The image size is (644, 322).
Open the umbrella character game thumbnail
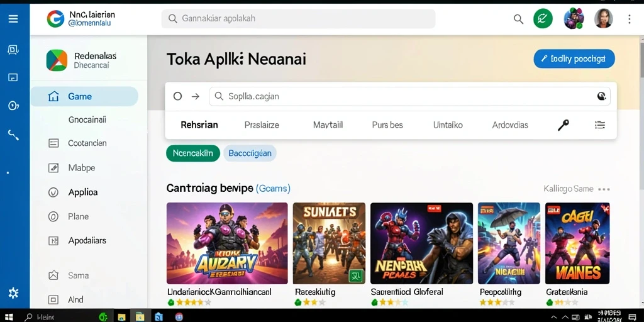click(x=509, y=243)
